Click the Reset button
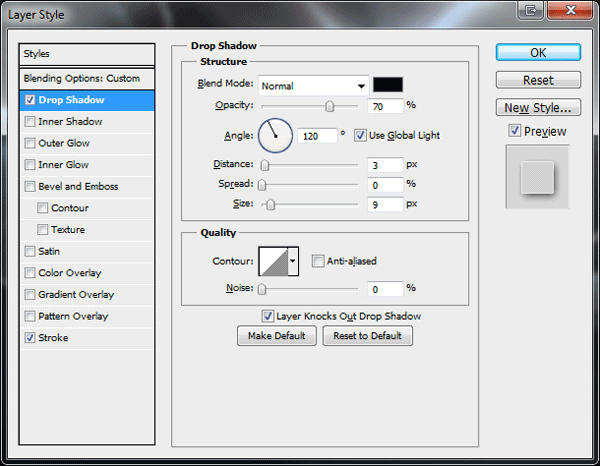 pyautogui.click(x=538, y=80)
